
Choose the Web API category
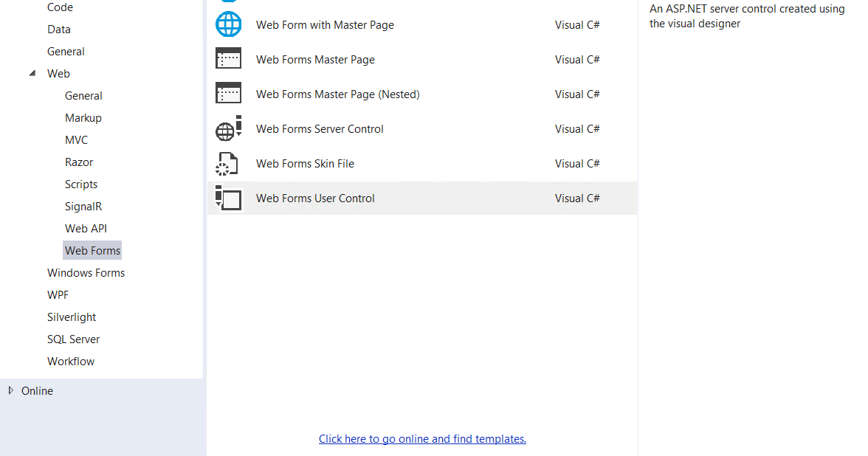point(86,229)
